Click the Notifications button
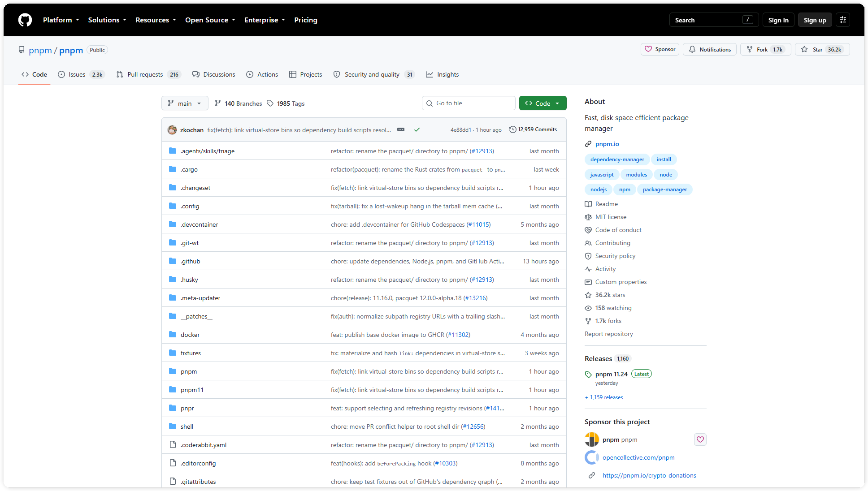This screenshot has height=491, width=868. coord(710,49)
